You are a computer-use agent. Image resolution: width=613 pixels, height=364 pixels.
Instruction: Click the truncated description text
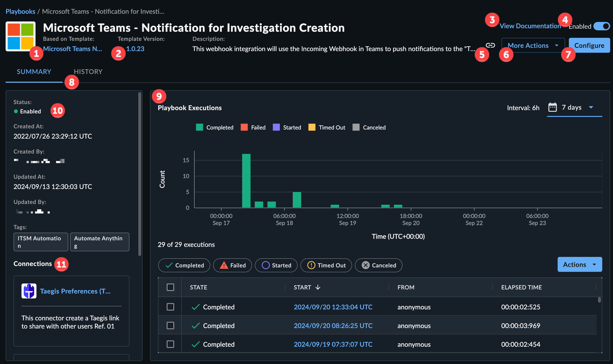point(334,49)
